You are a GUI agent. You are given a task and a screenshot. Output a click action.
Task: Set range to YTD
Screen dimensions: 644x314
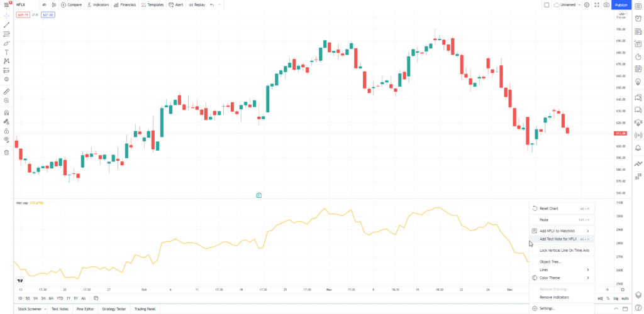point(60,298)
